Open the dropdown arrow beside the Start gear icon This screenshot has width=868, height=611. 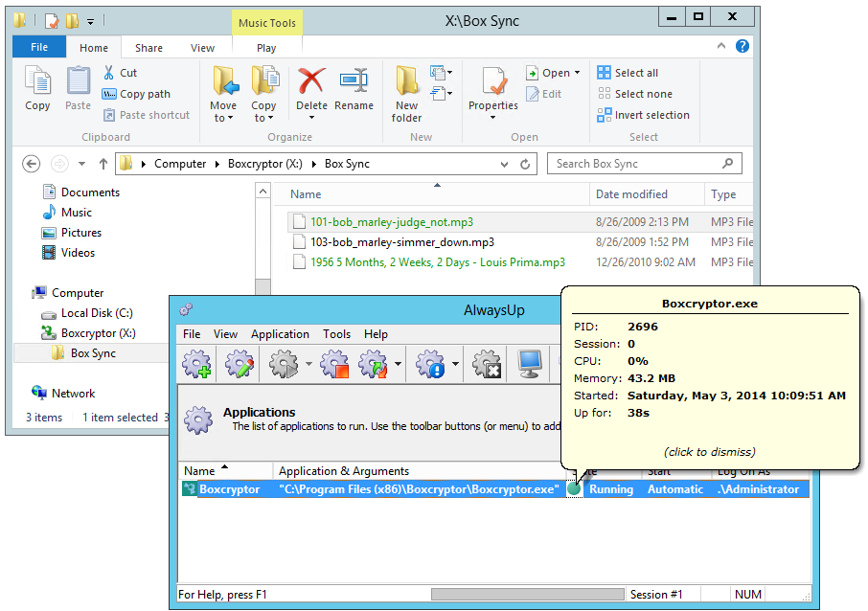coord(308,364)
